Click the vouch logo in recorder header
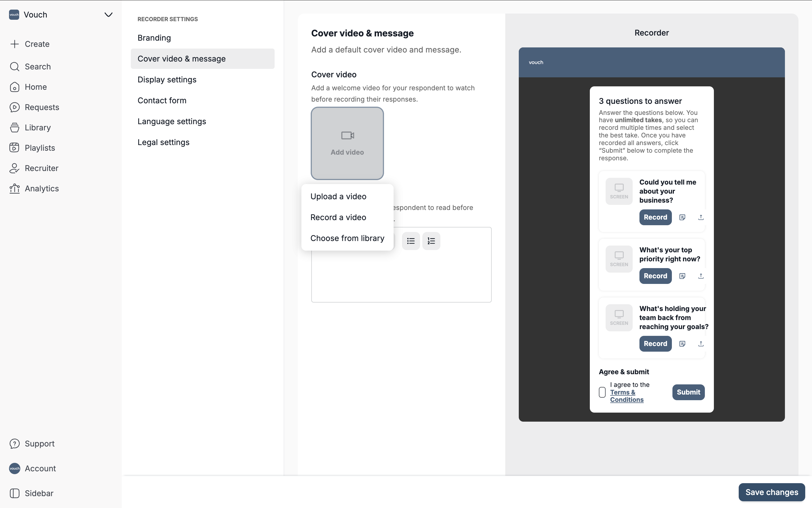 pos(536,62)
